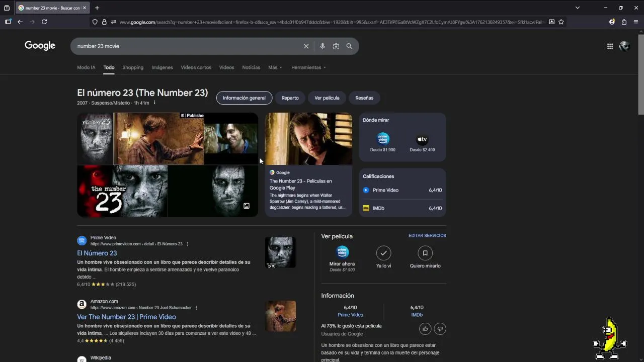Open the Google account avatar

pyautogui.click(x=625, y=46)
